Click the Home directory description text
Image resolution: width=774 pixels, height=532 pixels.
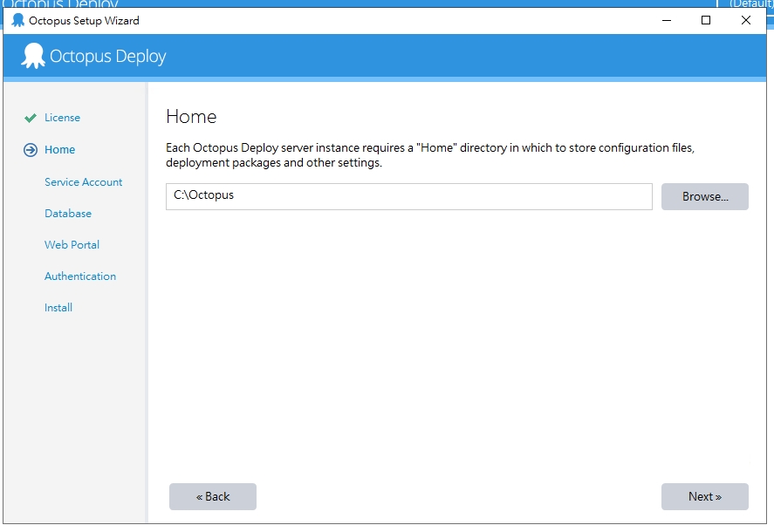pos(430,155)
